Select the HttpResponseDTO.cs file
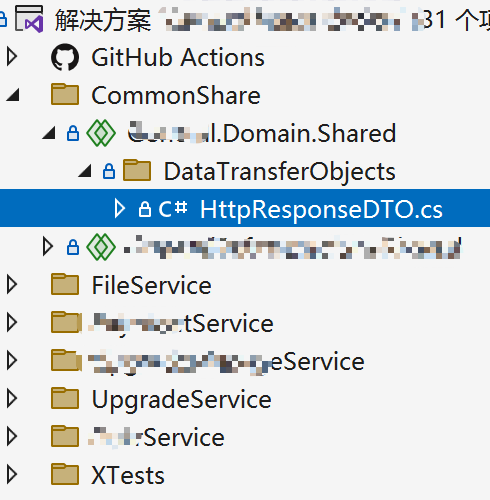This screenshot has height=500, width=490. [x=321, y=209]
